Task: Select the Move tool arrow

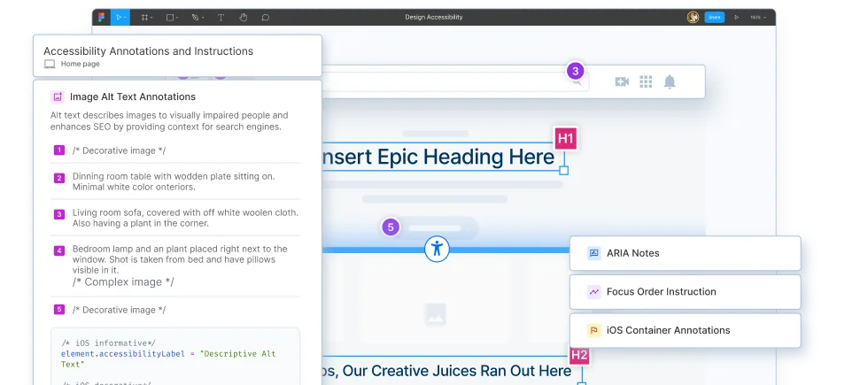Action: pyautogui.click(x=119, y=17)
